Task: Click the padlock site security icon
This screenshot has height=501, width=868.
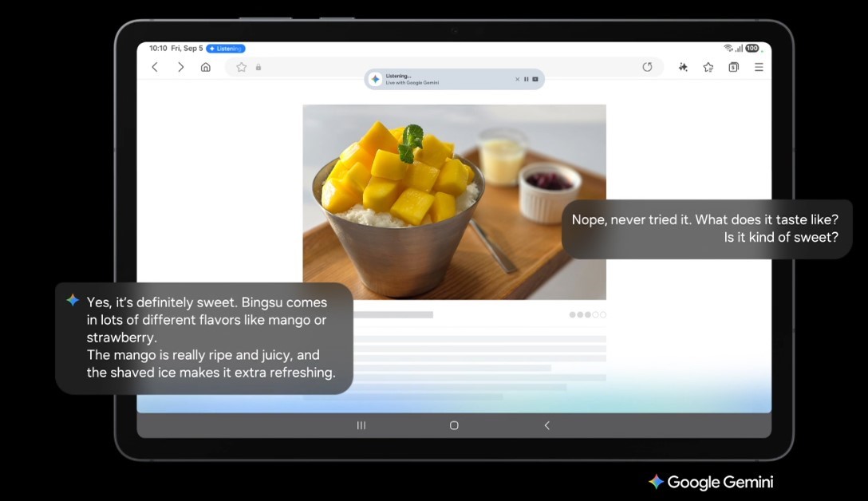Action: click(x=258, y=67)
